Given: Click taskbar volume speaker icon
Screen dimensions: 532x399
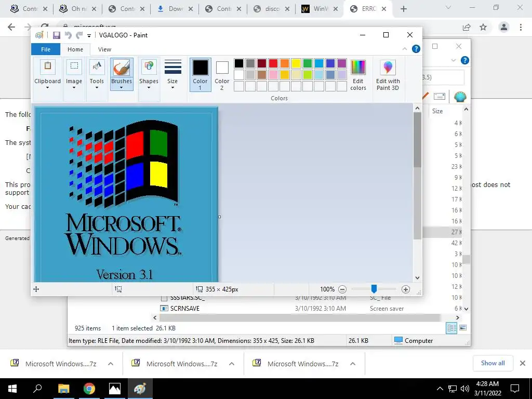Looking at the screenshot, I should [x=465, y=389].
